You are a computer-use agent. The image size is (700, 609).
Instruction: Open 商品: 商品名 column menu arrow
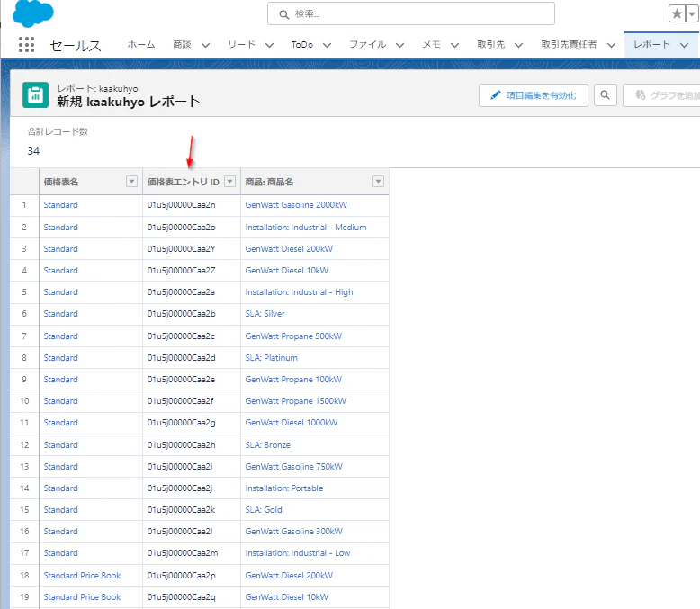click(378, 182)
